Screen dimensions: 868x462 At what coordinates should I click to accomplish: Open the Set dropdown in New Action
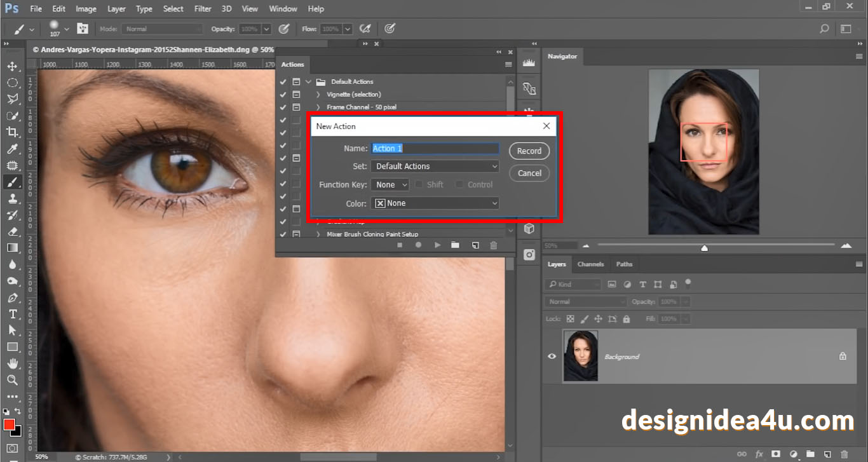tap(435, 166)
